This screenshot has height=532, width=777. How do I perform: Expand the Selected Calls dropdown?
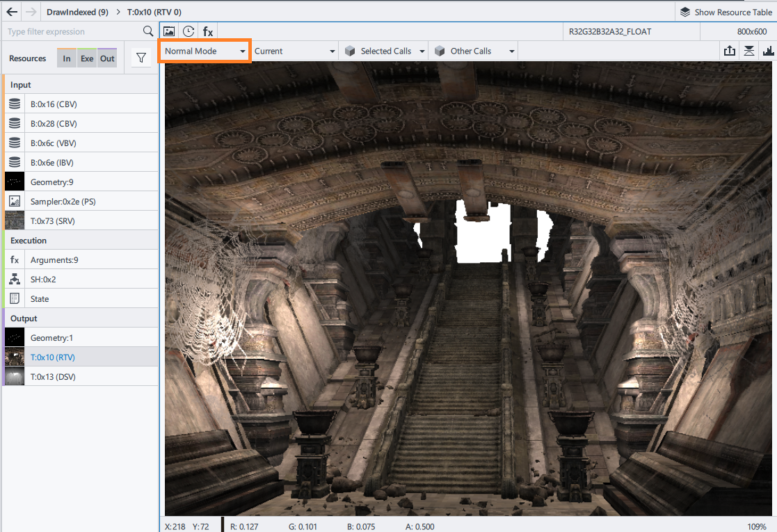[x=385, y=51]
